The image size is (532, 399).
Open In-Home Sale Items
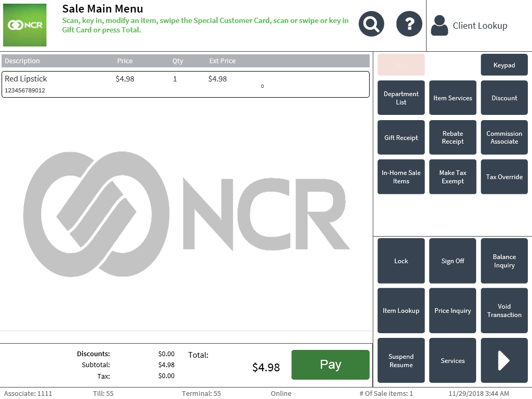tap(400, 177)
